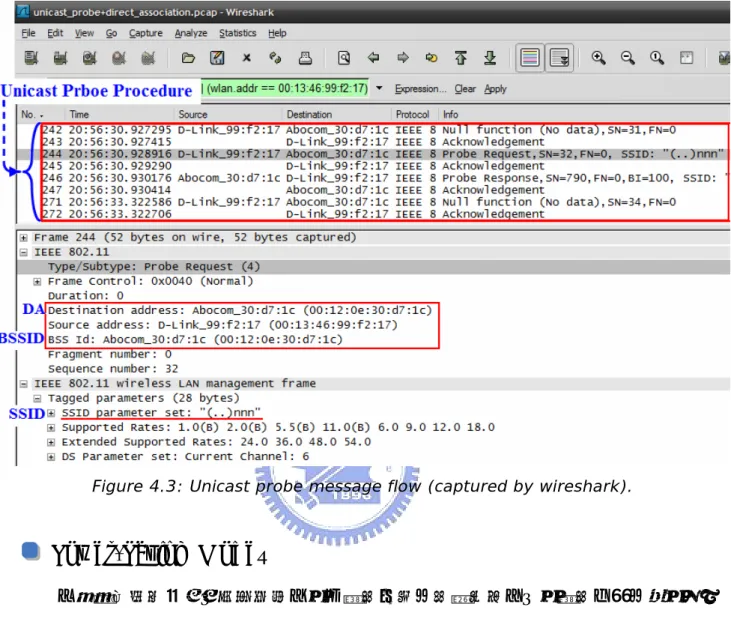Collapse wireless LAN management frame node
731x619 pixels.
23,384
